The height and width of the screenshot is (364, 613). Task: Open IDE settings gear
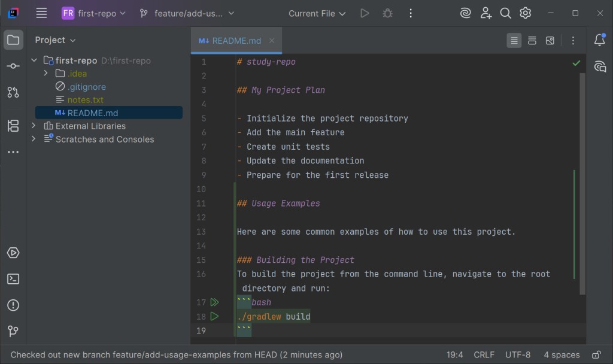pos(526,13)
